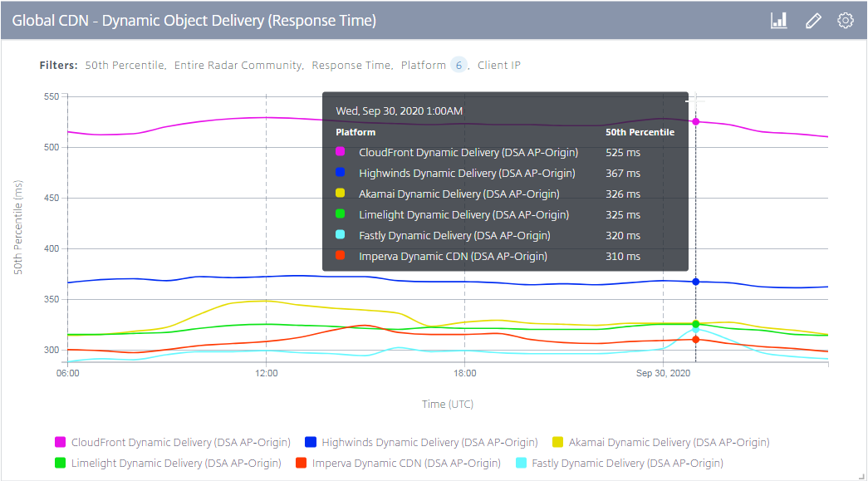
Task: Click the blue Highwinds legend swatch
Action: tap(311, 442)
